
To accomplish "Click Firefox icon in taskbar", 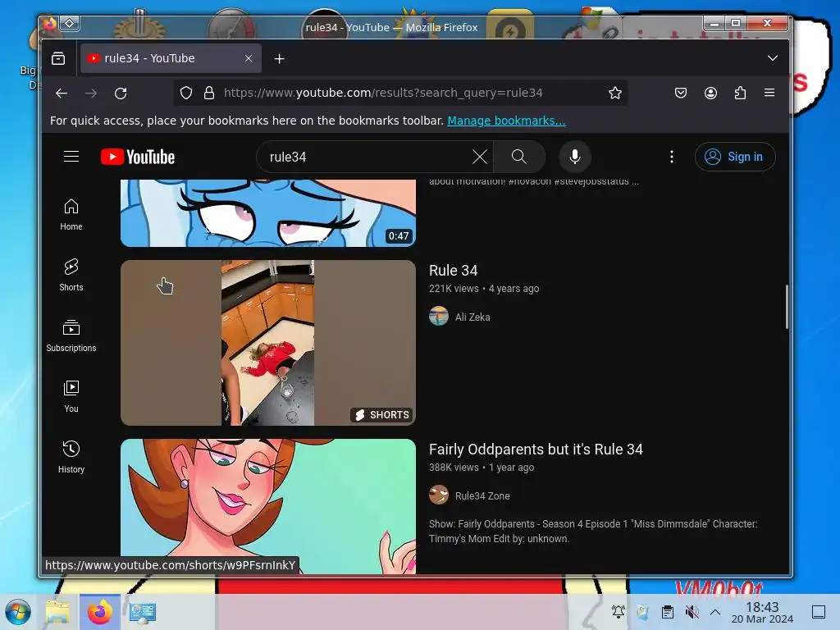I will [100, 612].
